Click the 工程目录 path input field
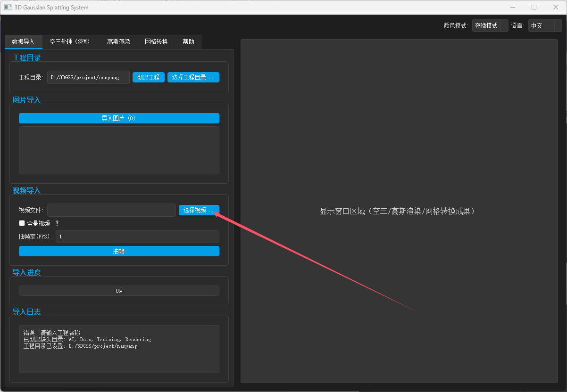Screen dimensions: 567x392 tap(88, 77)
